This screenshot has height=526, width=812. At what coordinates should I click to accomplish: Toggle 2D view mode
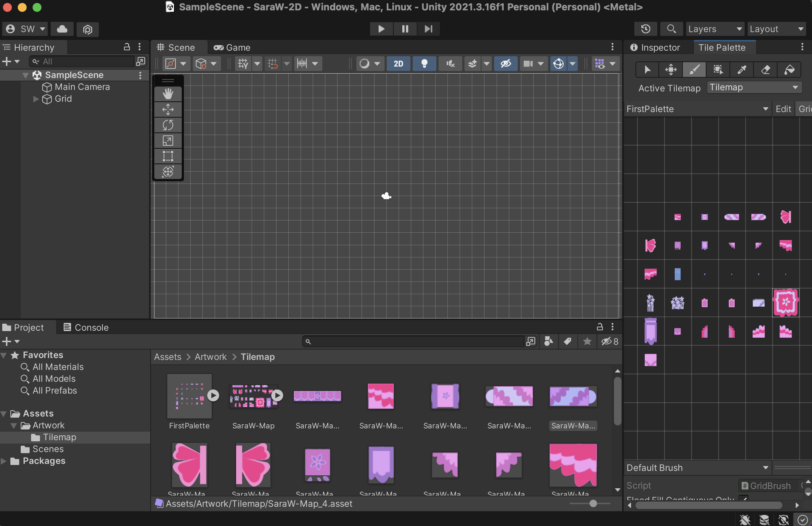pos(398,64)
